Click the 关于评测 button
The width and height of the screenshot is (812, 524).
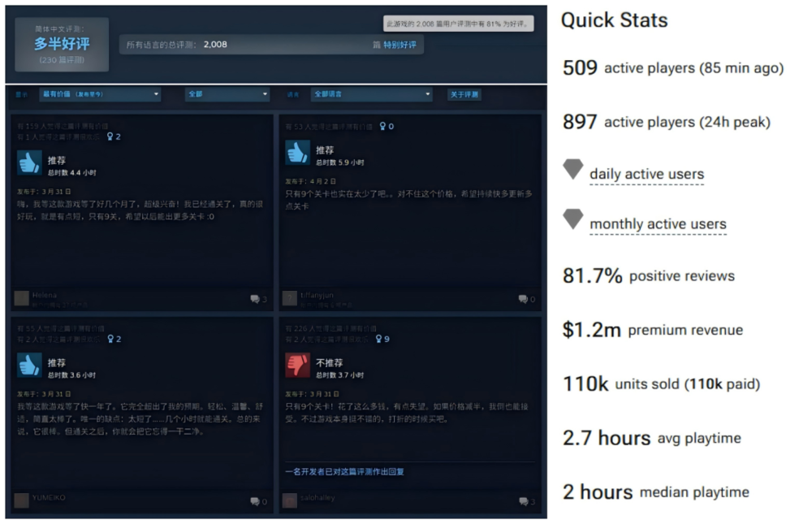click(x=464, y=95)
